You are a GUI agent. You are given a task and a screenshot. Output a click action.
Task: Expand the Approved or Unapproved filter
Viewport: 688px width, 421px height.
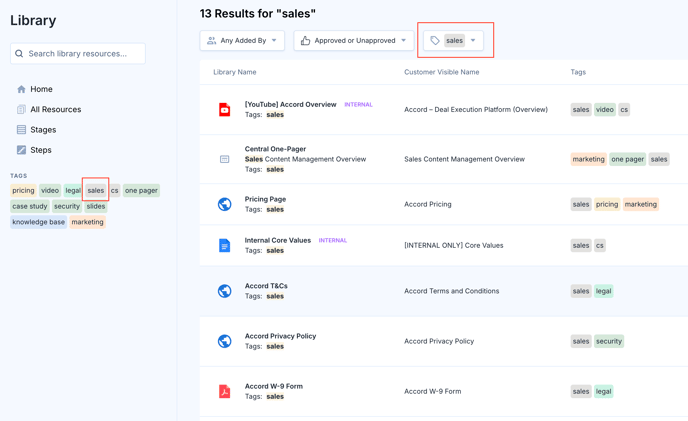click(354, 40)
